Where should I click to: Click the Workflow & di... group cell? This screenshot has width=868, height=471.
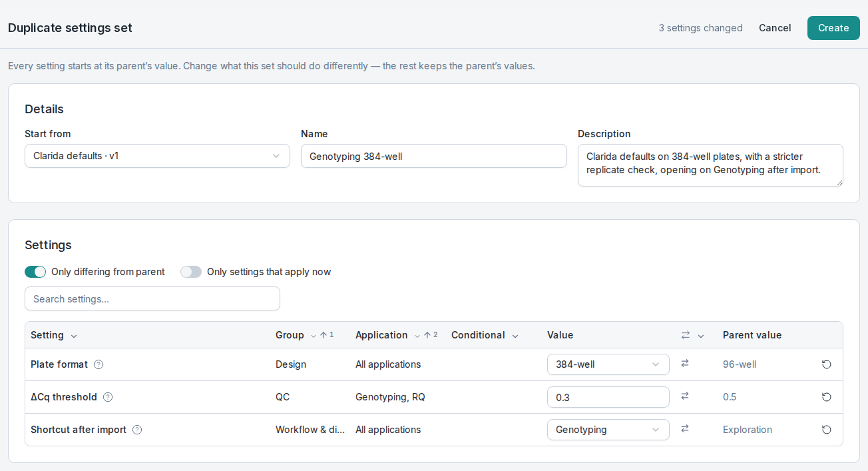310,430
